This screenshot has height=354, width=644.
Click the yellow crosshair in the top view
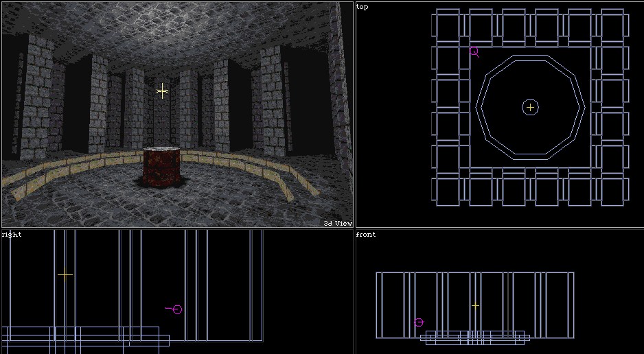(530, 108)
